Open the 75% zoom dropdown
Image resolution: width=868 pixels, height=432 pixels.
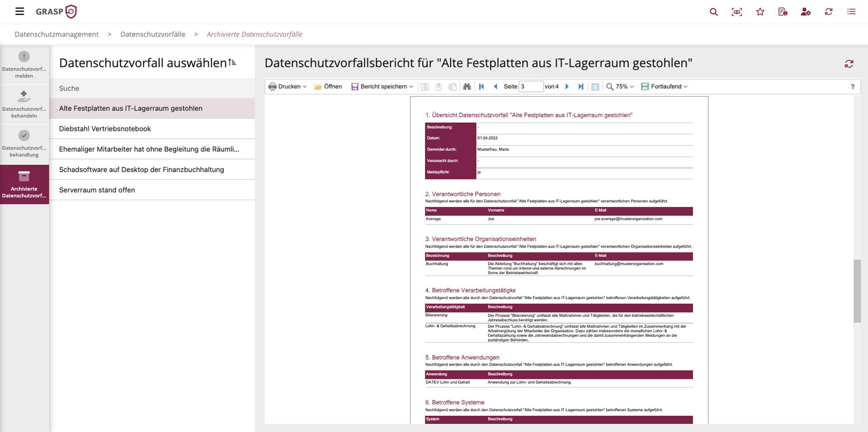(620, 87)
